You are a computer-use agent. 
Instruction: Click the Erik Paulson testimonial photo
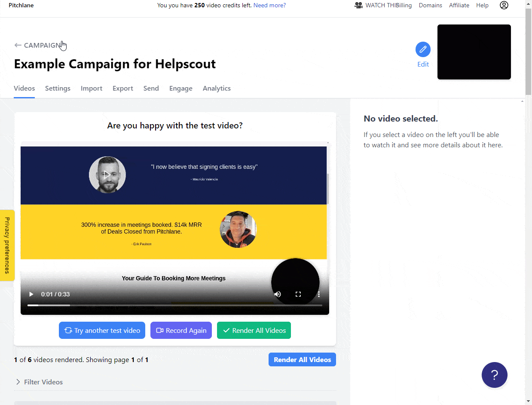click(238, 229)
